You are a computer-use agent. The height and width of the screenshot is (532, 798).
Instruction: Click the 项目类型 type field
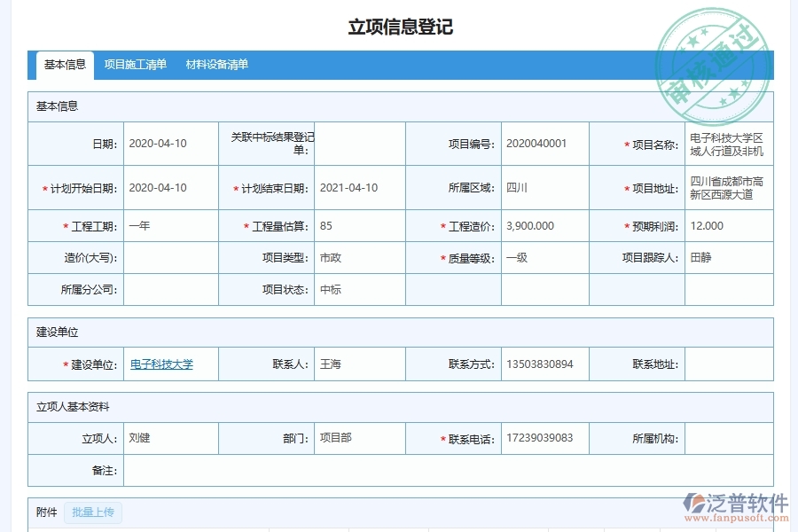tap(358, 257)
